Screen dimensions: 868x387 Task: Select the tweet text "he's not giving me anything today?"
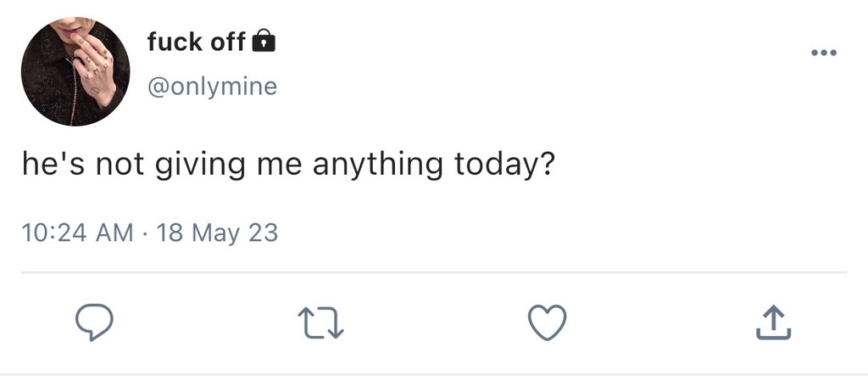288,163
